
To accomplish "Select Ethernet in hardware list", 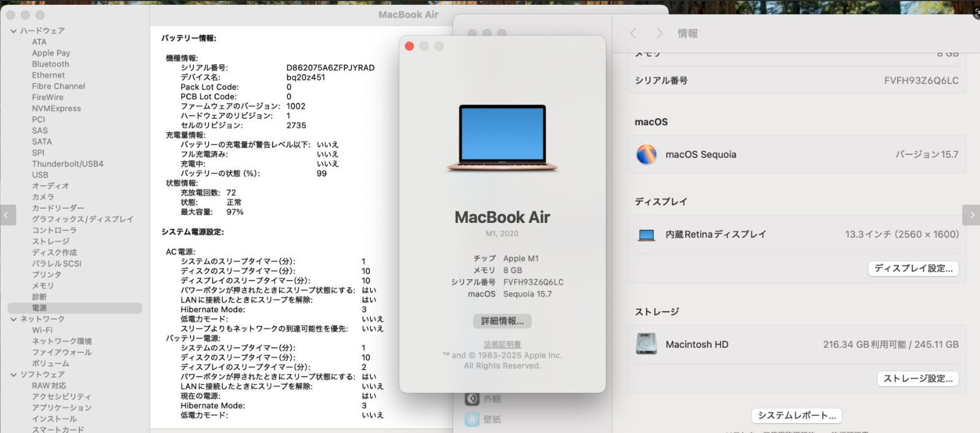I will pyautogui.click(x=48, y=75).
